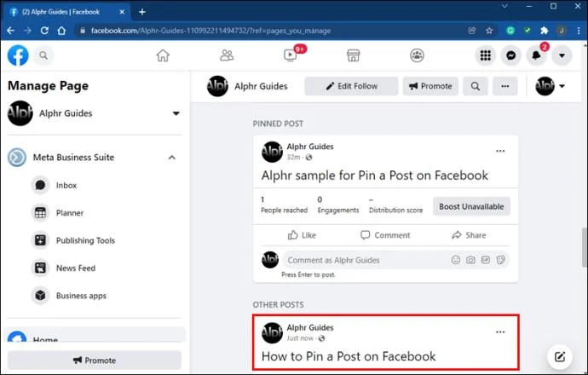The width and height of the screenshot is (588, 375).
Task: Open the Friends icon in top navigation
Action: 227,55
